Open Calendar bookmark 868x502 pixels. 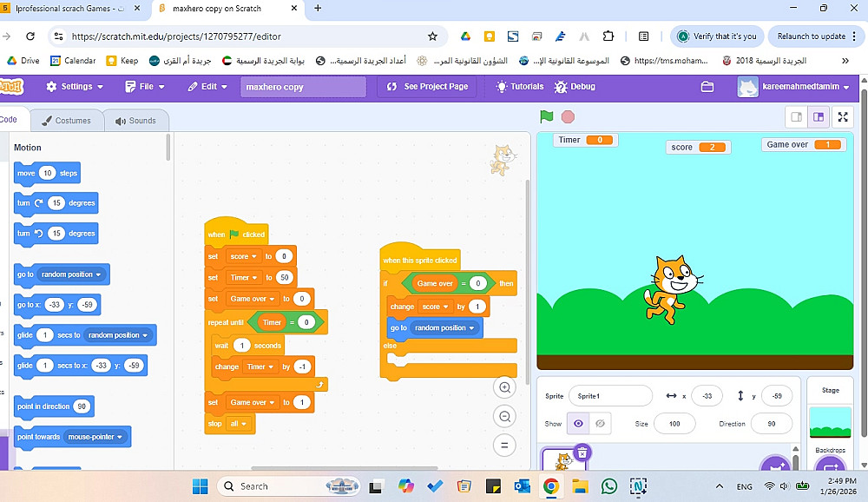coord(73,61)
